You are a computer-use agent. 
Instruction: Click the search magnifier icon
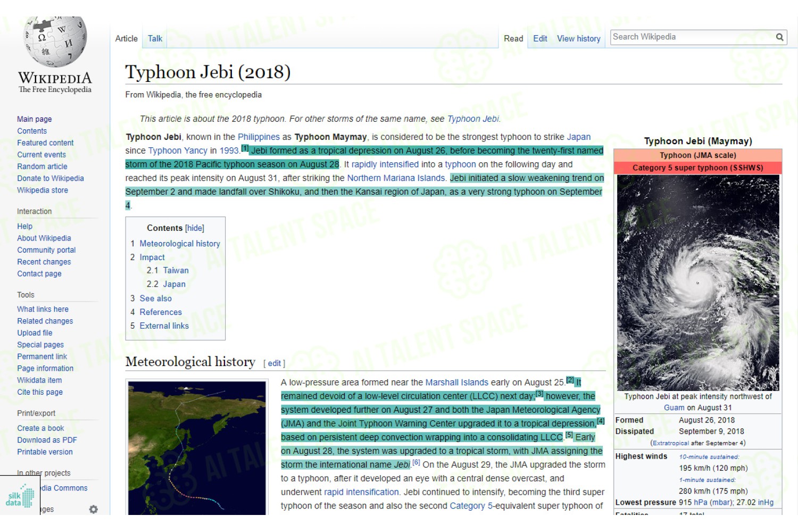click(779, 37)
